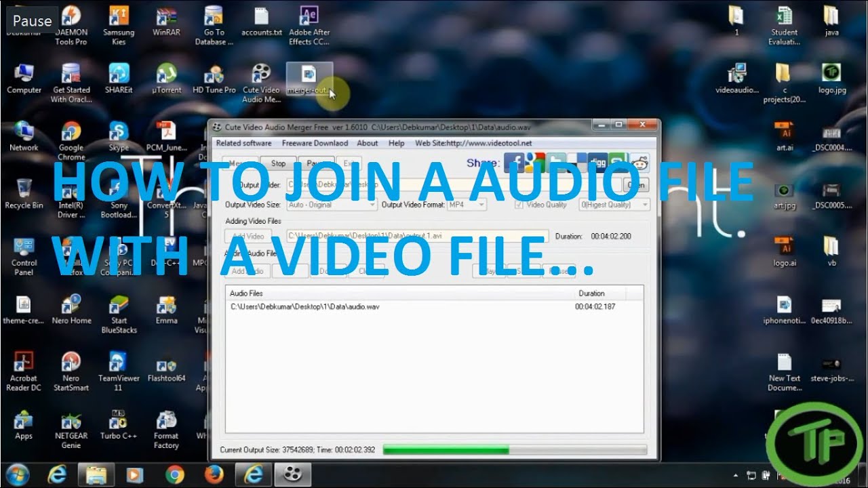Open Windows Media Player from the taskbar

coord(136,474)
